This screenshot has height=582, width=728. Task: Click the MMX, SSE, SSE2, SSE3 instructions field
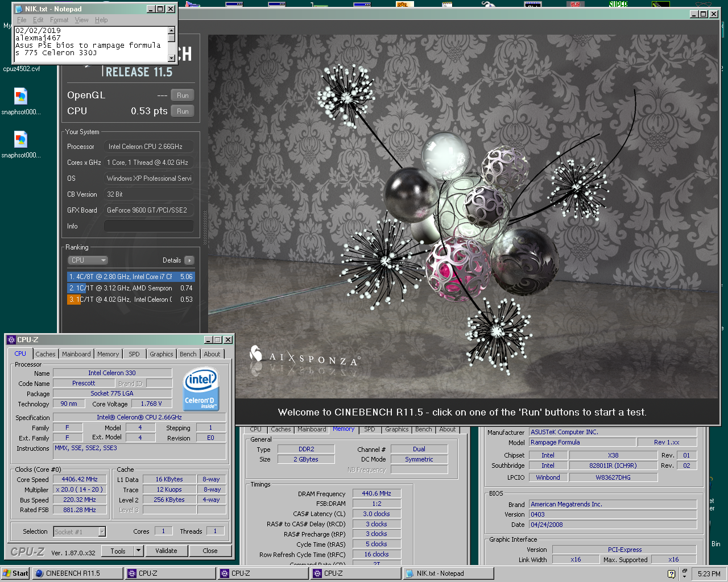(139, 452)
